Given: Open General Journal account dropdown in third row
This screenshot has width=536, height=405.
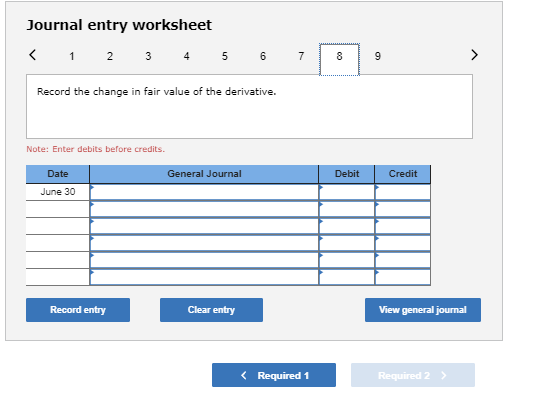Looking at the screenshot, I should 204,226.
